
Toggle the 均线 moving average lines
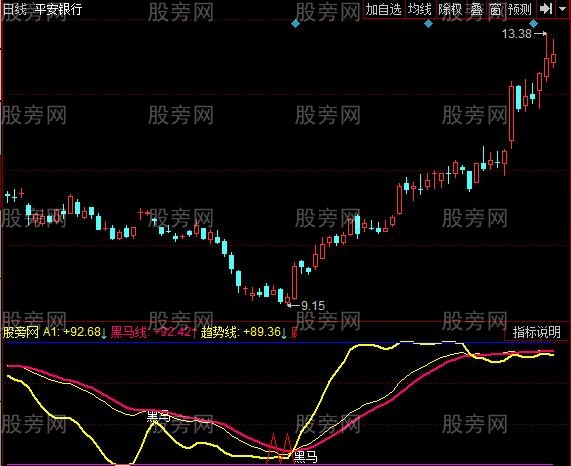click(420, 9)
